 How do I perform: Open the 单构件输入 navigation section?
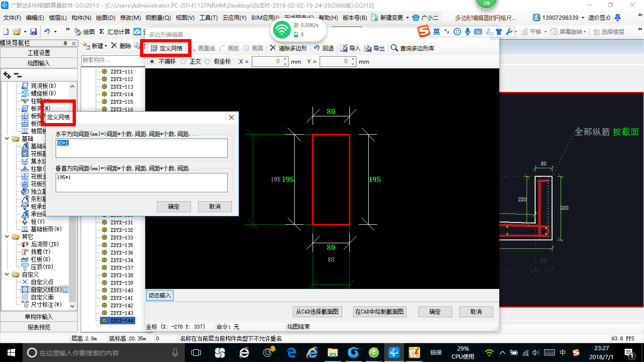point(39,317)
